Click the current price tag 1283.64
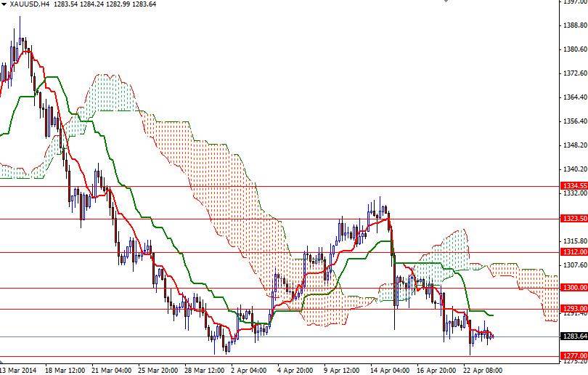This screenshot has width=588, height=375. click(574, 336)
